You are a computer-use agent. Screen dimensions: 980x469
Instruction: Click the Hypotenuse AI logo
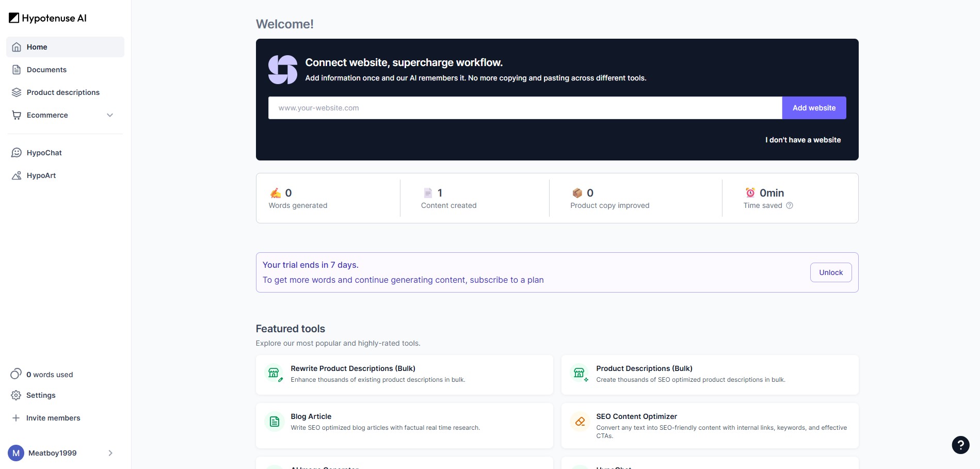tap(47, 18)
